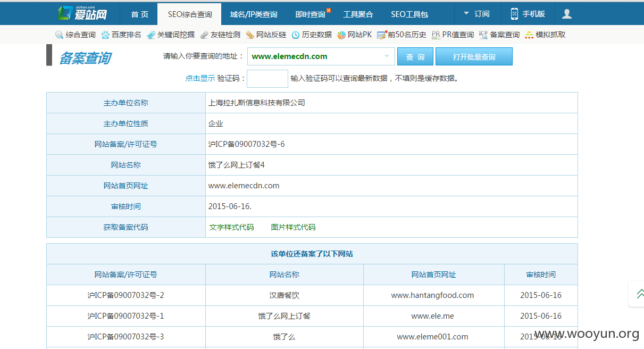Click the 图片样式代码 link
Screen dimensions: 644x349
293,227
